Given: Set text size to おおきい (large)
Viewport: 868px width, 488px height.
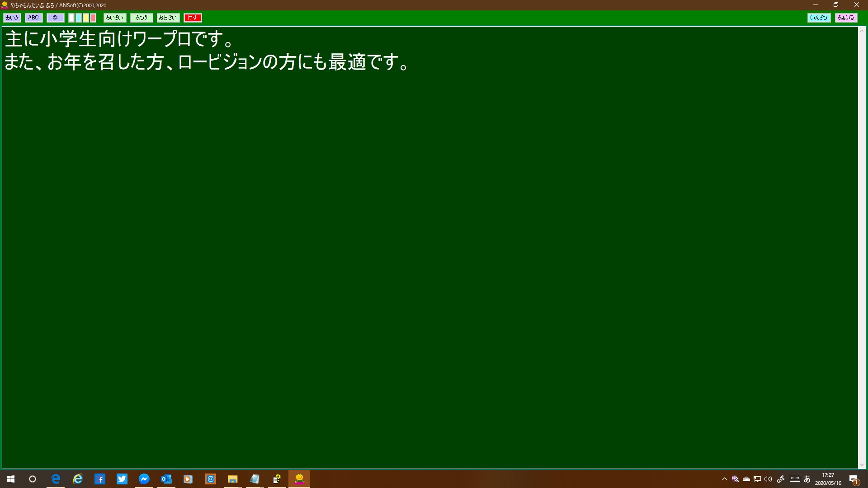Looking at the screenshot, I should point(168,18).
